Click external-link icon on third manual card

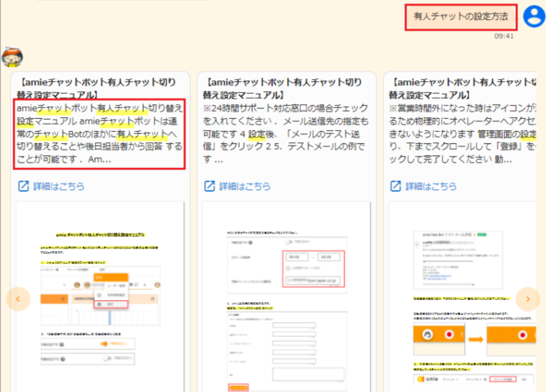click(396, 186)
